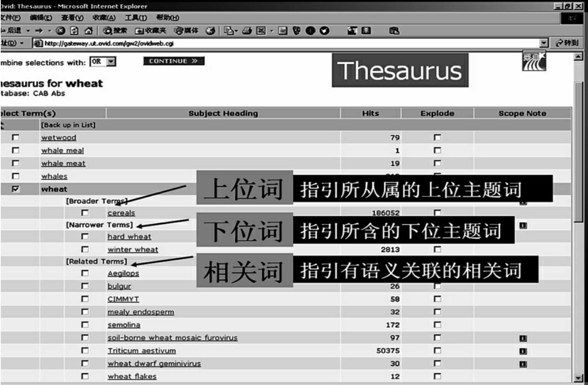Click the page scrollbar up arrow
This screenshot has width=588, height=385.
(578, 57)
